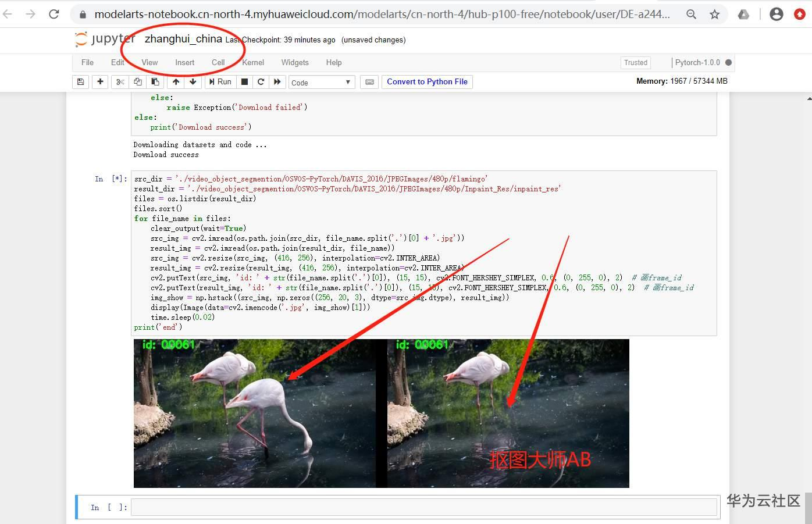Viewport: 812px width, 524px height.
Task: Bookmark this page with the star icon
Action: 714,15
